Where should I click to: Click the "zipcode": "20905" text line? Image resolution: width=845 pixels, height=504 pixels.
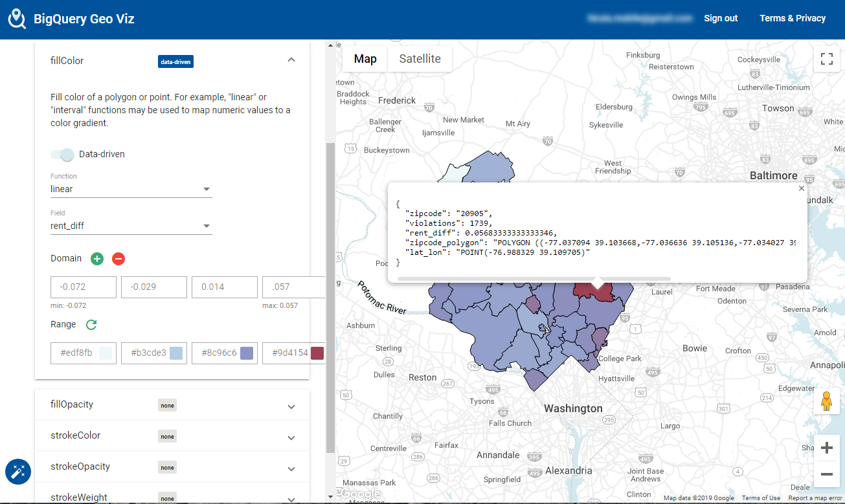449,213
